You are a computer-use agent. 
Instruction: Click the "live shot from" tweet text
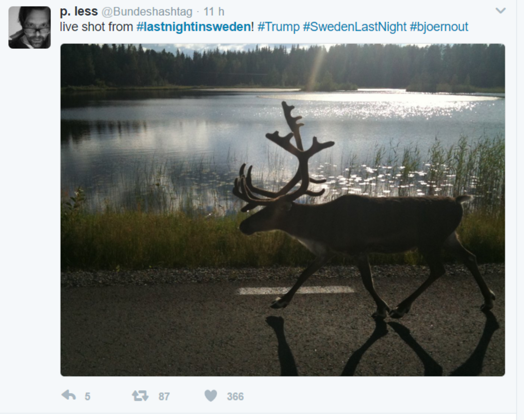(96, 27)
